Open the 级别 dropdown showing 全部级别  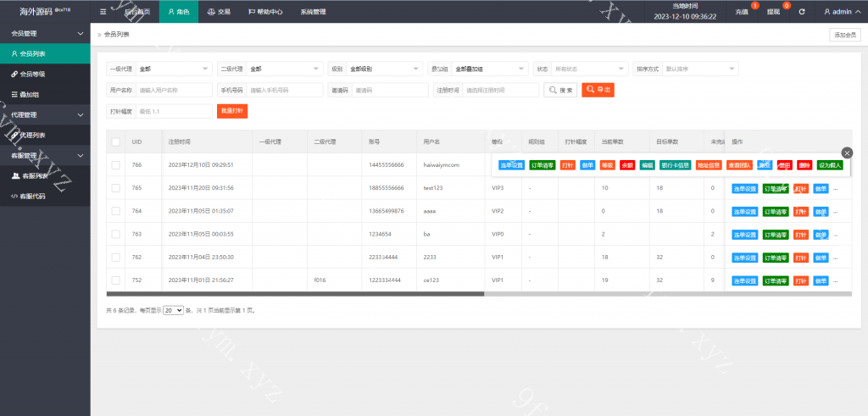pyautogui.click(x=384, y=69)
